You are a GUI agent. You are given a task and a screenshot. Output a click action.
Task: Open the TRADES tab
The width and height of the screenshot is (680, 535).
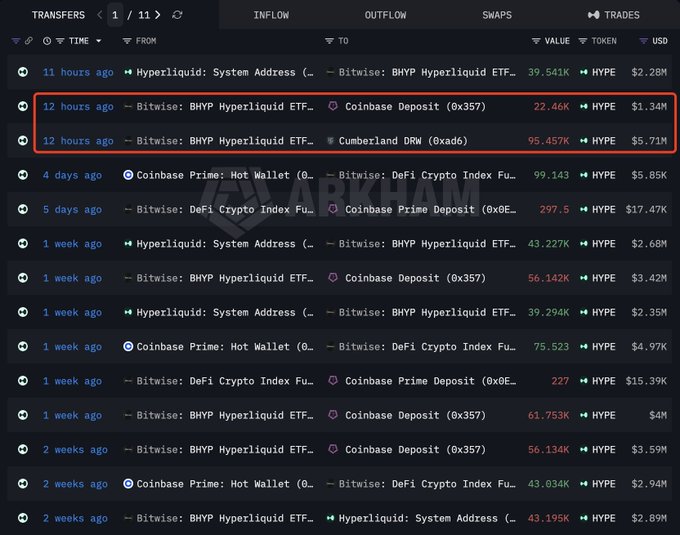[x=613, y=15]
